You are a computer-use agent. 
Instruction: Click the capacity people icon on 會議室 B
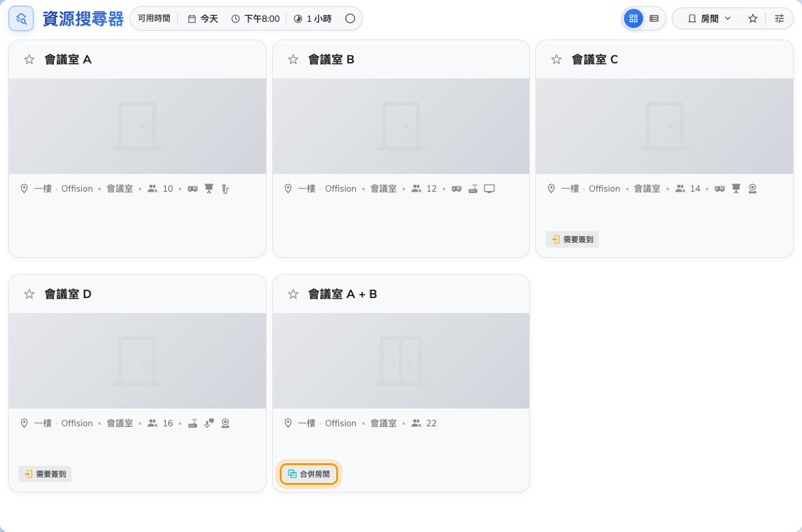[x=416, y=189]
